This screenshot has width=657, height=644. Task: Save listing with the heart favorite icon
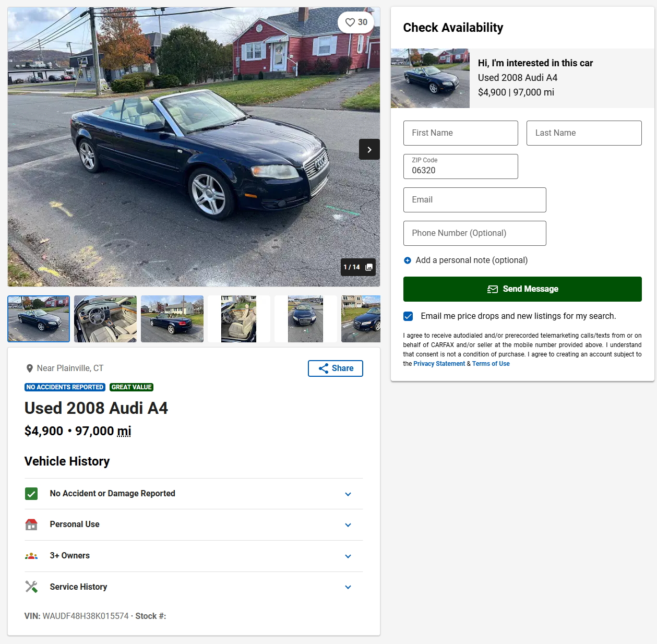[356, 22]
